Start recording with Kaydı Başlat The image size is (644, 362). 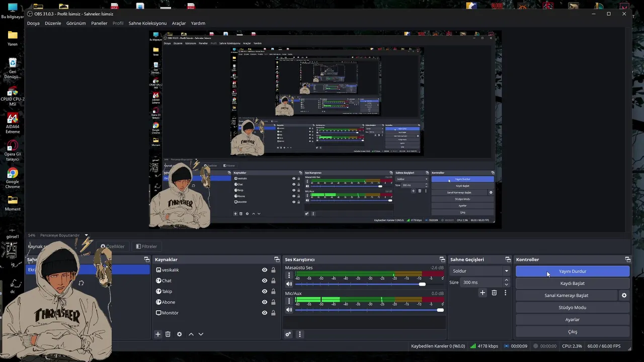tap(573, 284)
